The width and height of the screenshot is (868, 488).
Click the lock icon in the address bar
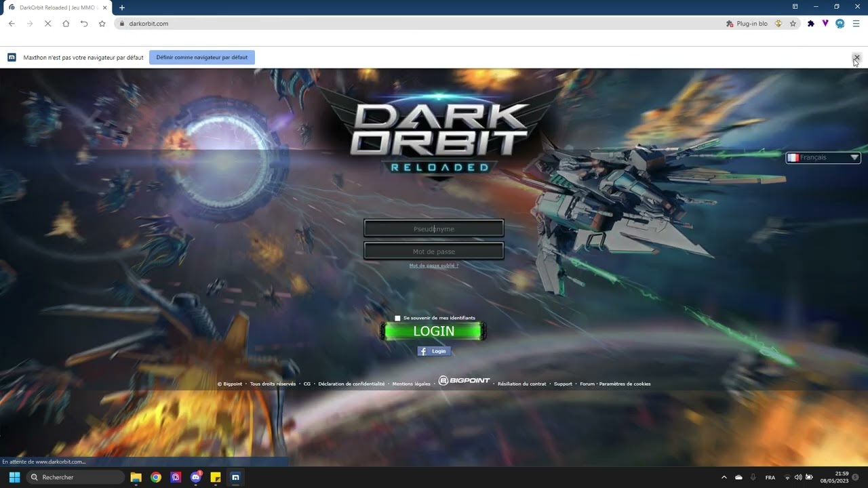(122, 24)
